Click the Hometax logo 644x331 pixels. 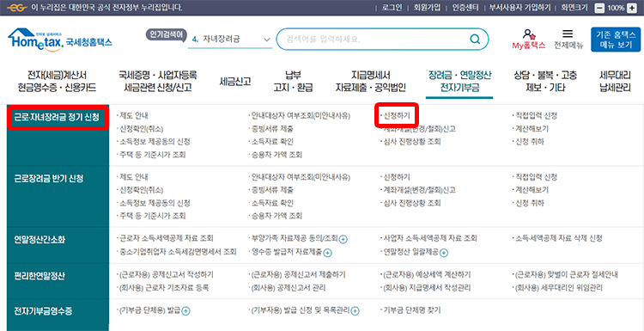(x=60, y=39)
